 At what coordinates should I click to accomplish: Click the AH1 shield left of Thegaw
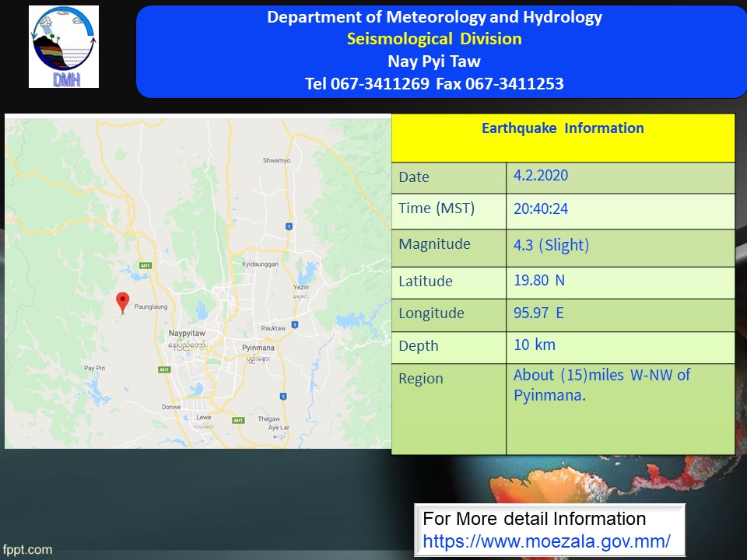tap(237, 420)
